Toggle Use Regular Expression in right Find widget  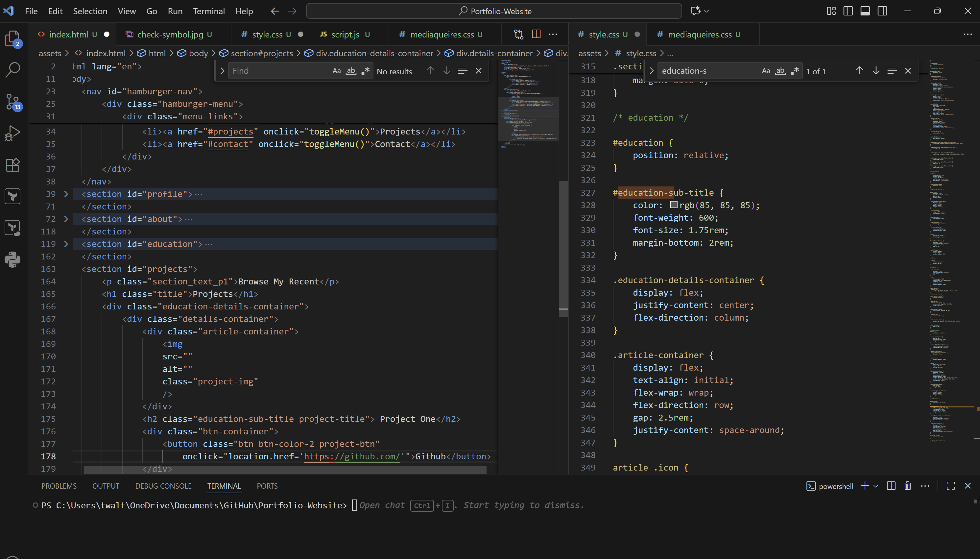(795, 71)
